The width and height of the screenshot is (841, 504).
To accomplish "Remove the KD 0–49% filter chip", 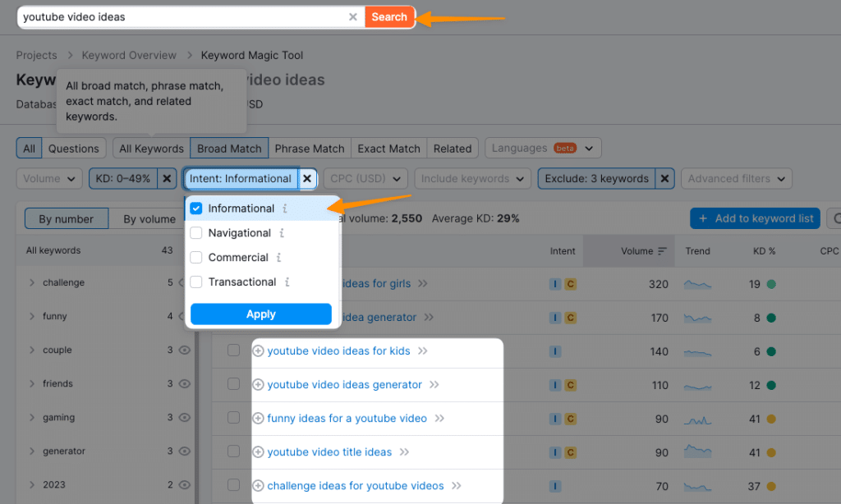I will tap(167, 178).
